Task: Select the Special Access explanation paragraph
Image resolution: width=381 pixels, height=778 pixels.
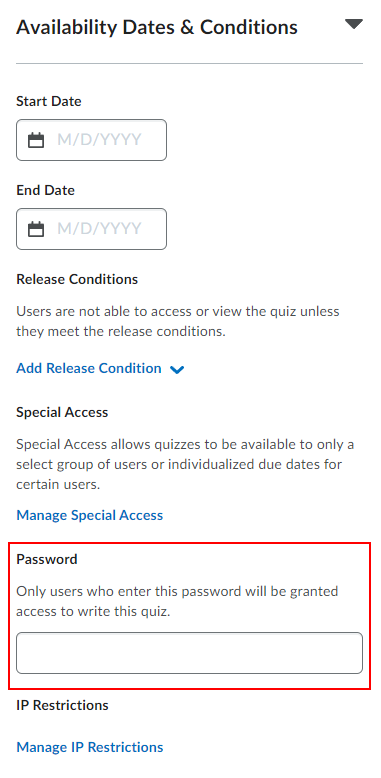Action: [x=185, y=464]
